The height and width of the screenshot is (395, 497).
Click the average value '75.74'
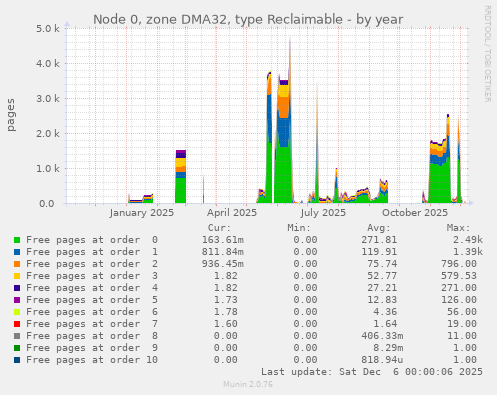(x=382, y=264)
